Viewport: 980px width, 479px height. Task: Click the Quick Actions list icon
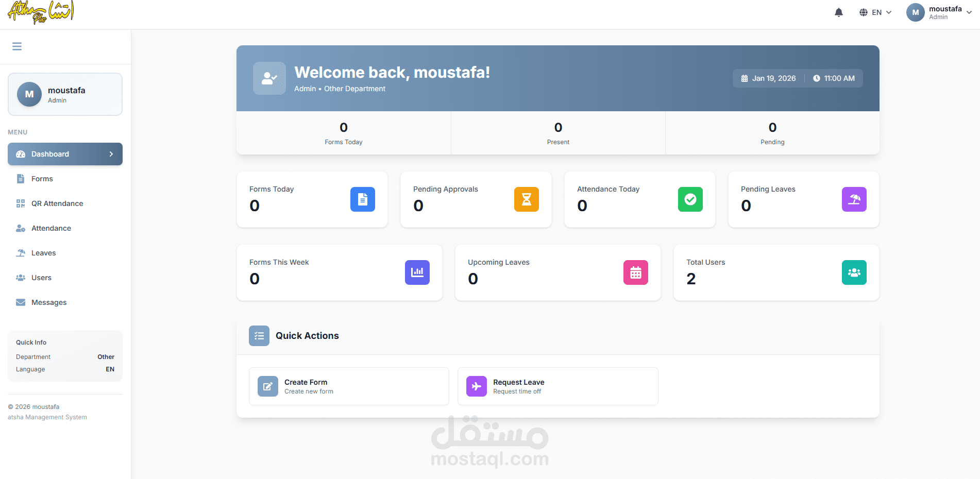coord(259,336)
